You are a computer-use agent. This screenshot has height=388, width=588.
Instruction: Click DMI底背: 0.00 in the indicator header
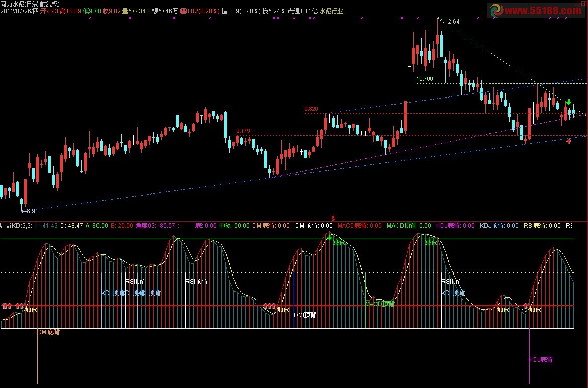pyautogui.click(x=271, y=226)
